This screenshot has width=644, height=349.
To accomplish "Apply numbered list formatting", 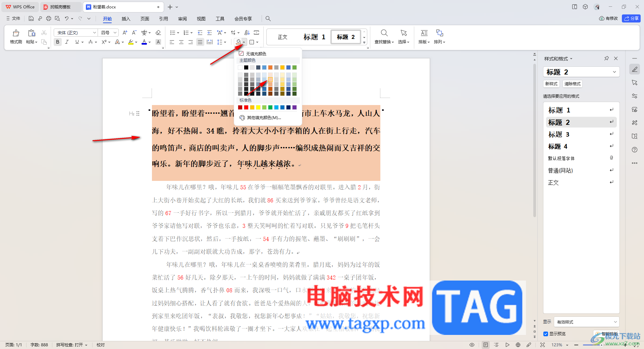I will [186, 33].
